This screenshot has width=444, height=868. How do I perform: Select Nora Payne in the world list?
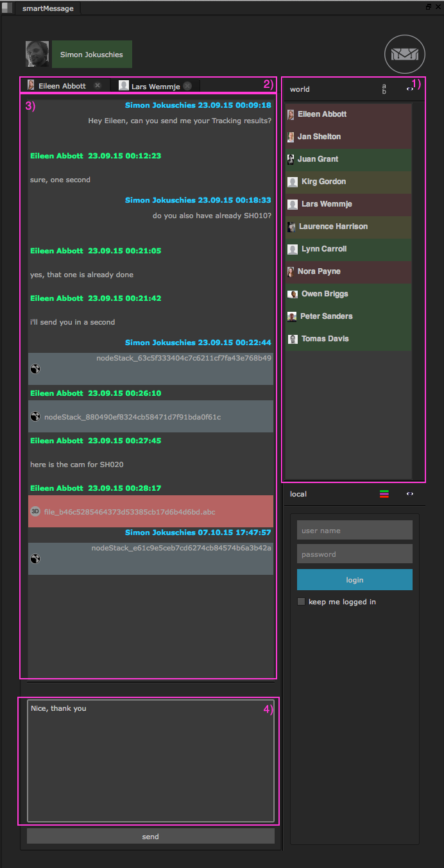tap(319, 271)
